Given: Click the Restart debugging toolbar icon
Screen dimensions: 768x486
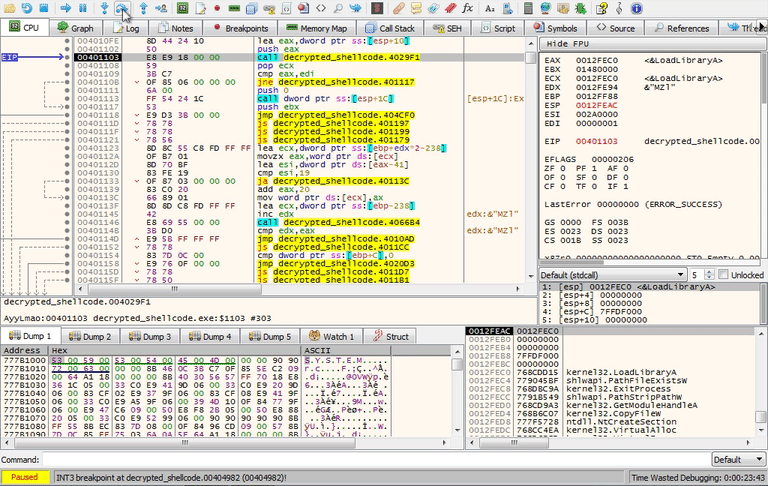Looking at the screenshot, I should coord(27,8).
